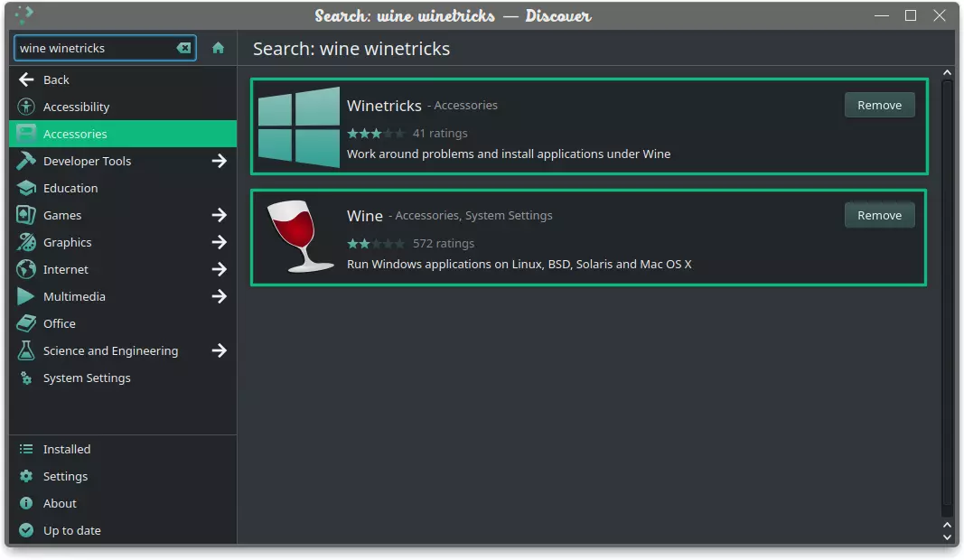Viewport: 964px width, 560px height.
Task: Click the About info icon
Action: [x=26, y=503]
